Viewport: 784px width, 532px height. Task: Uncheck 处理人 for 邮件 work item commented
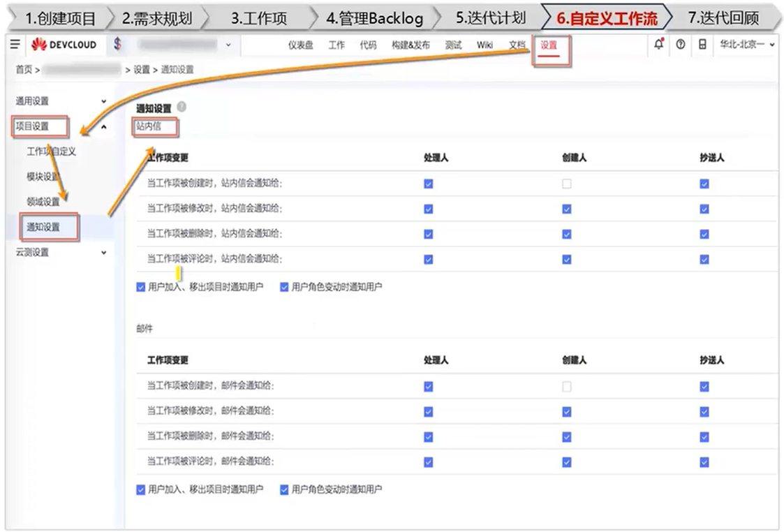pos(429,462)
